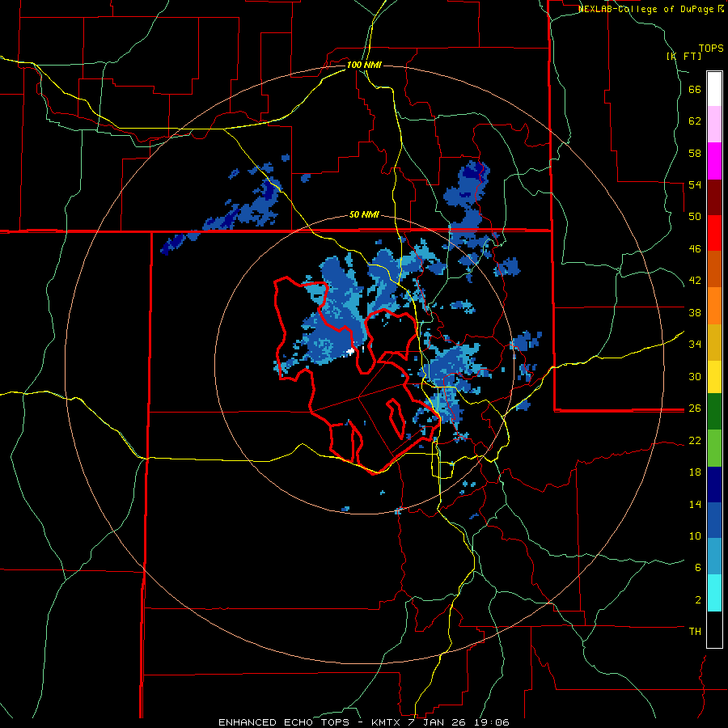Pick the sky blue legend swatch

[x=714, y=557]
